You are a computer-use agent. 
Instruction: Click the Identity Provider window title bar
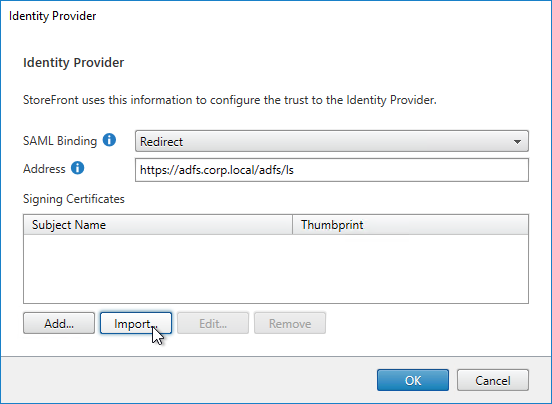click(x=276, y=16)
